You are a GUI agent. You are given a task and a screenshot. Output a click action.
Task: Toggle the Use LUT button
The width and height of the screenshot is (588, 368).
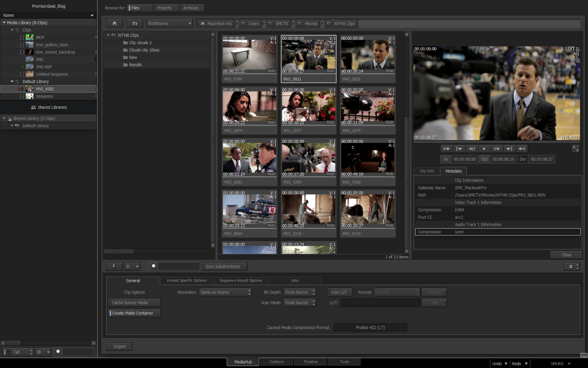tap(339, 292)
